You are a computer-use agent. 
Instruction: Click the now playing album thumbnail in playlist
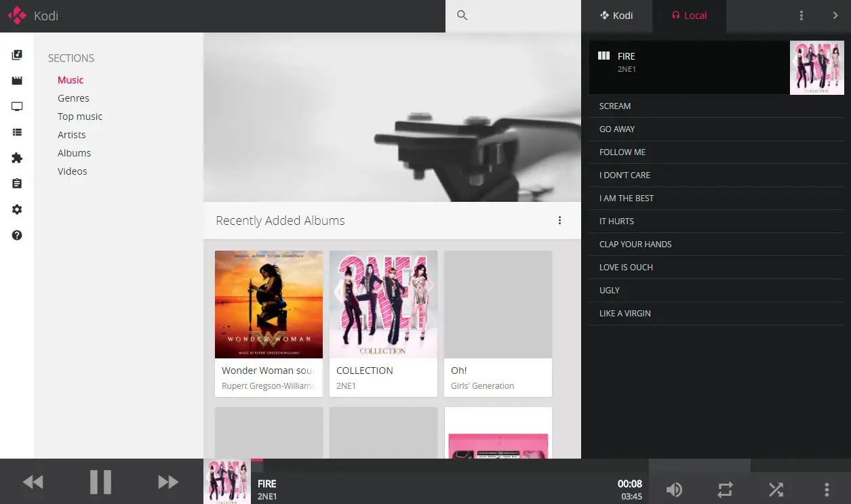[817, 67]
